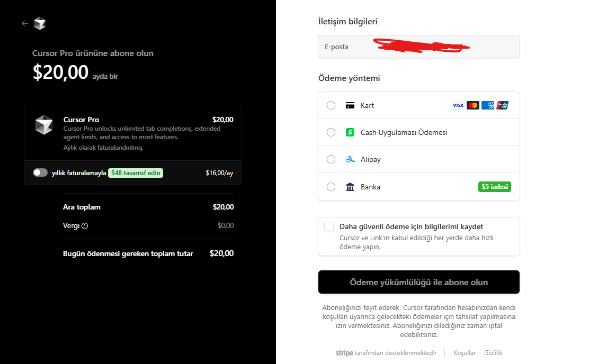This screenshot has width=598, height=364.
Task: Click the Cash Uygulaması Ödemesi label
Action: point(404,132)
